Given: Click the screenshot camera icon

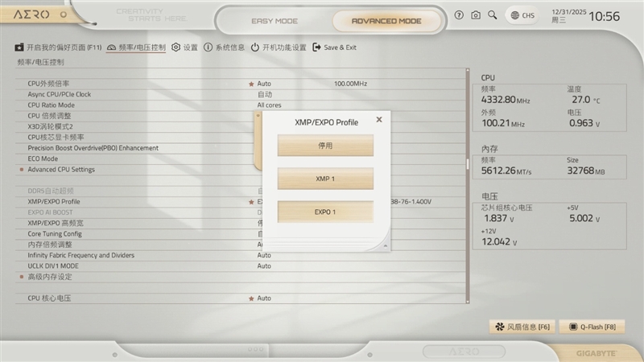Looking at the screenshot, I should (476, 15).
